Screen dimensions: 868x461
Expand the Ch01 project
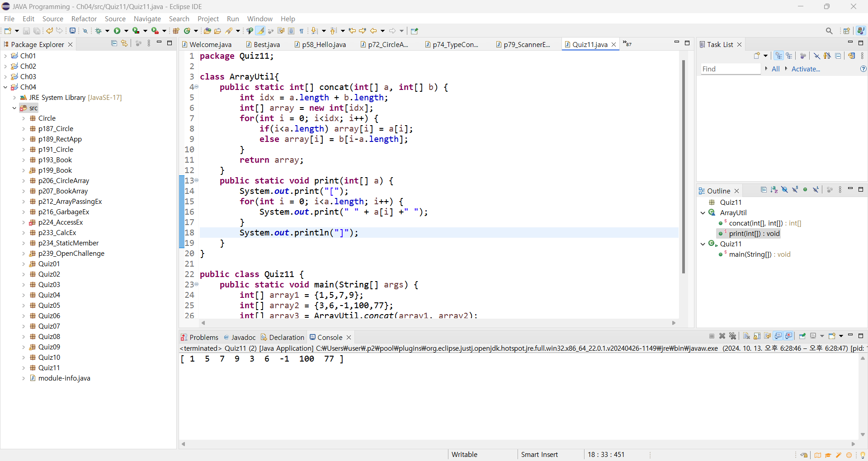pos(5,56)
